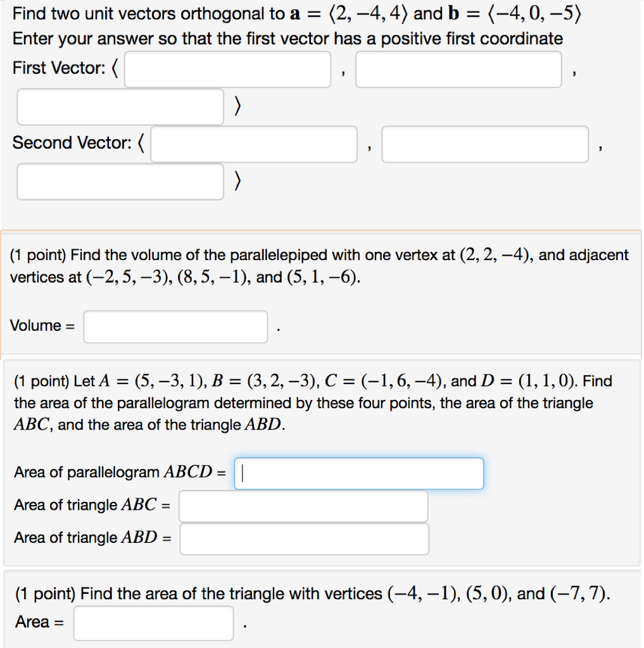
Task: Click the second coordinate box of First Vector
Action: point(458,69)
